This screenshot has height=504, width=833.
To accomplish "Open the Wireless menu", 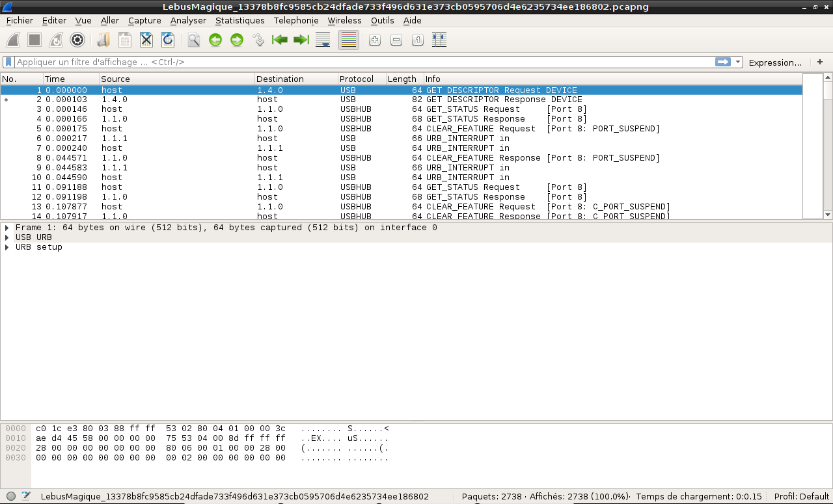I will 344,21.
